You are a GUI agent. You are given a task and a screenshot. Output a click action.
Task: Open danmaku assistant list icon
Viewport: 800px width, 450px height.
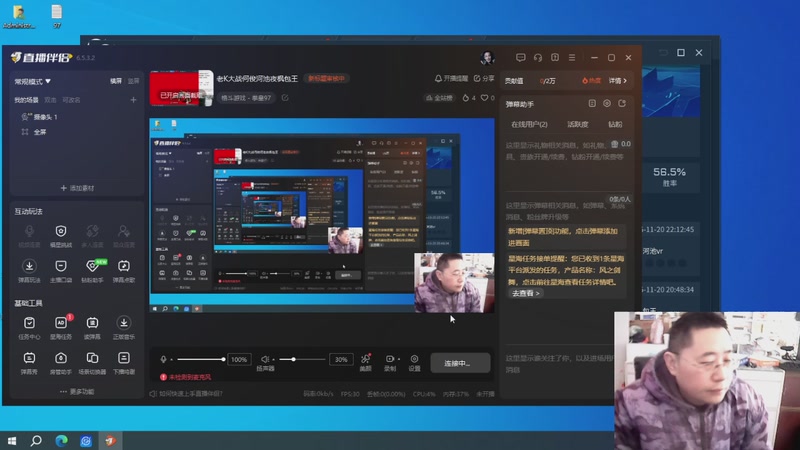(592, 104)
